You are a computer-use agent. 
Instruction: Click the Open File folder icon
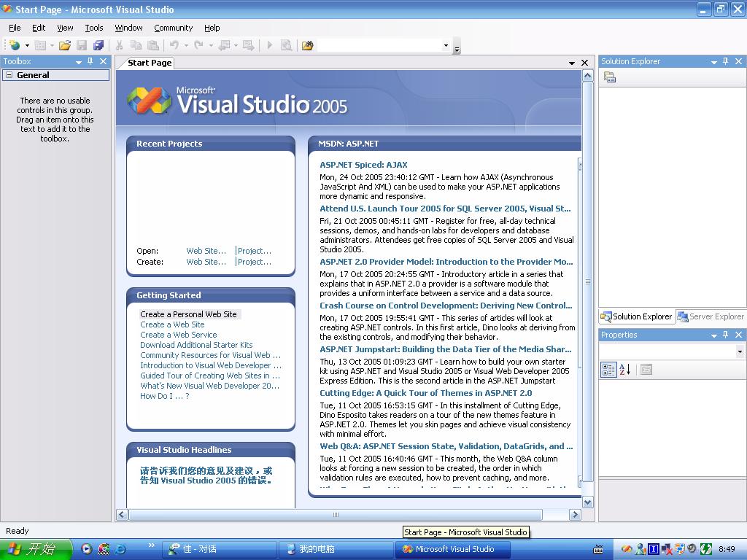click(x=65, y=45)
